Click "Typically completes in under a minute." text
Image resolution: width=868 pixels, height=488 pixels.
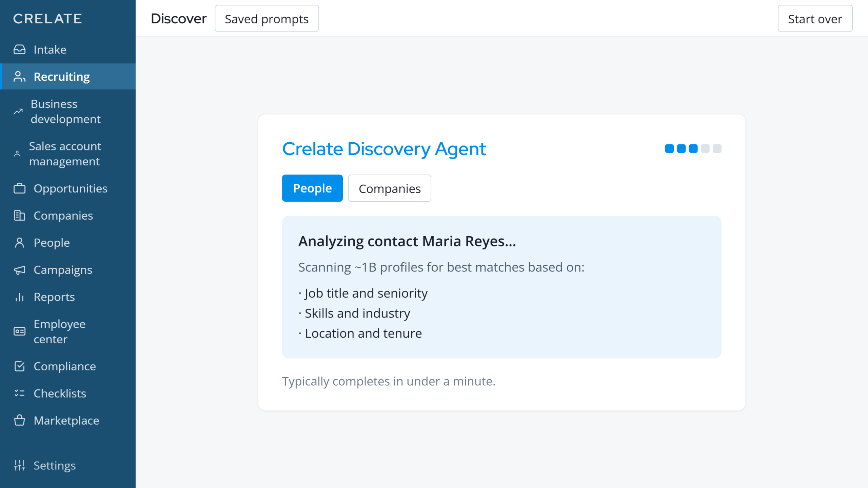click(389, 381)
